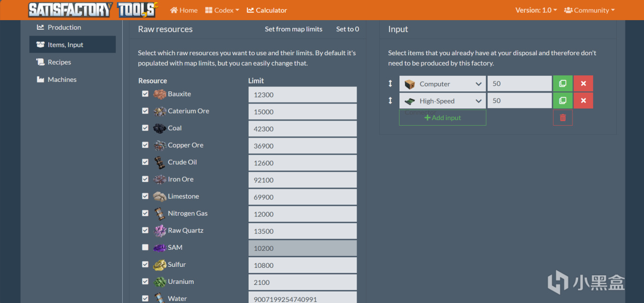This screenshot has width=644, height=303.
Task: Uncheck the Nitrogen Gas checkbox
Action: point(145,214)
